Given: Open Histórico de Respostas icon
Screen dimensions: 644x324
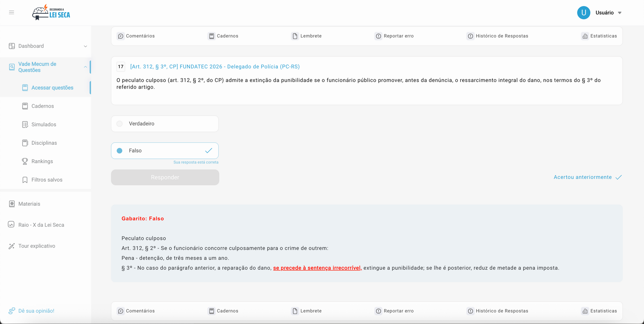Looking at the screenshot, I should 470,36.
